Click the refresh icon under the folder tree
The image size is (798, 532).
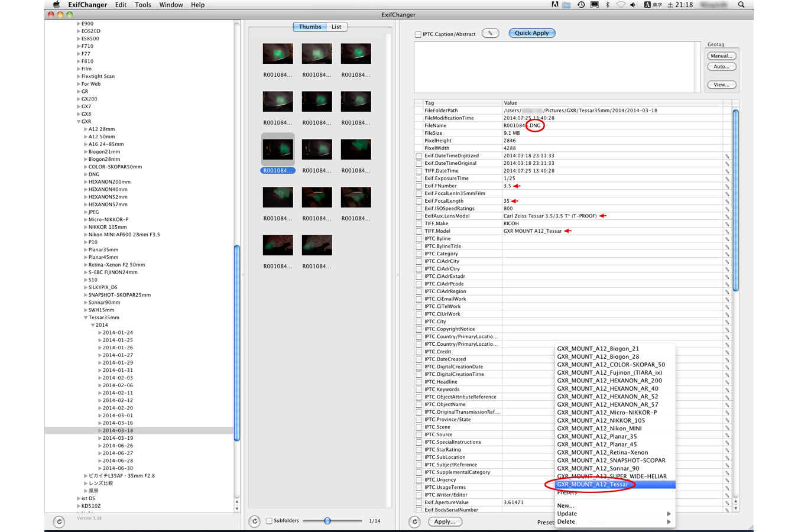tap(59, 521)
